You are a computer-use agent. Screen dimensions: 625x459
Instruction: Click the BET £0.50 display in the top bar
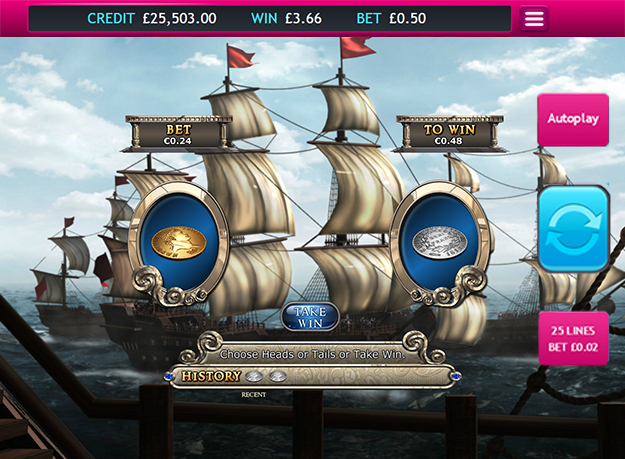[391, 18]
